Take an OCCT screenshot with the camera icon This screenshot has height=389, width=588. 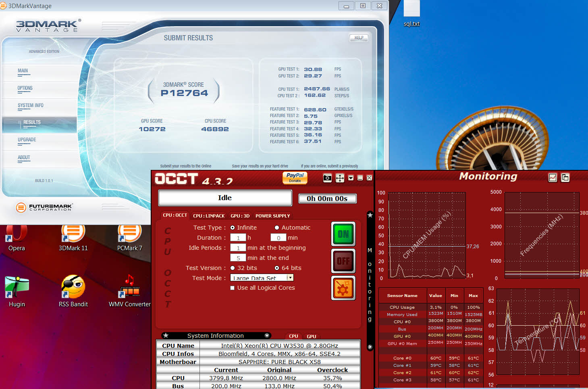327,178
